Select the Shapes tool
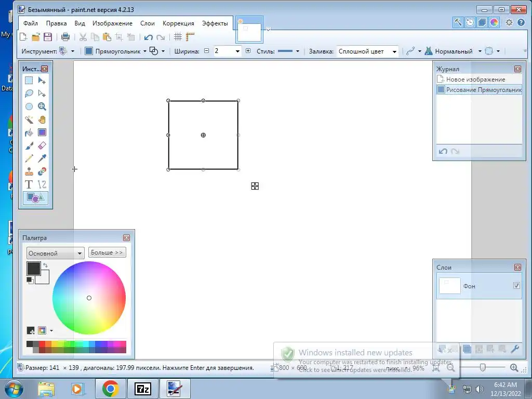The image size is (532, 399). (36, 197)
